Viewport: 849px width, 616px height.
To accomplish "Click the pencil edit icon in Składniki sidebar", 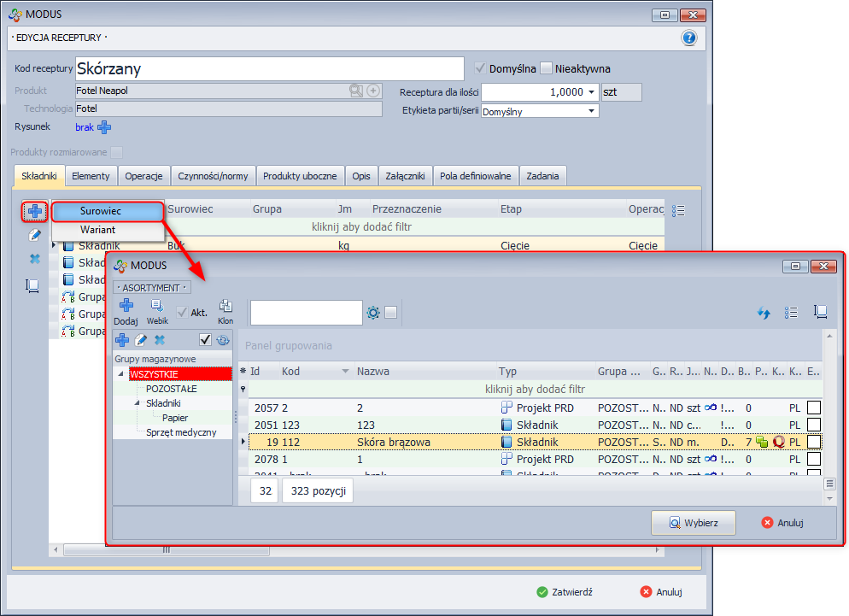I will pyautogui.click(x=35, y=234).
